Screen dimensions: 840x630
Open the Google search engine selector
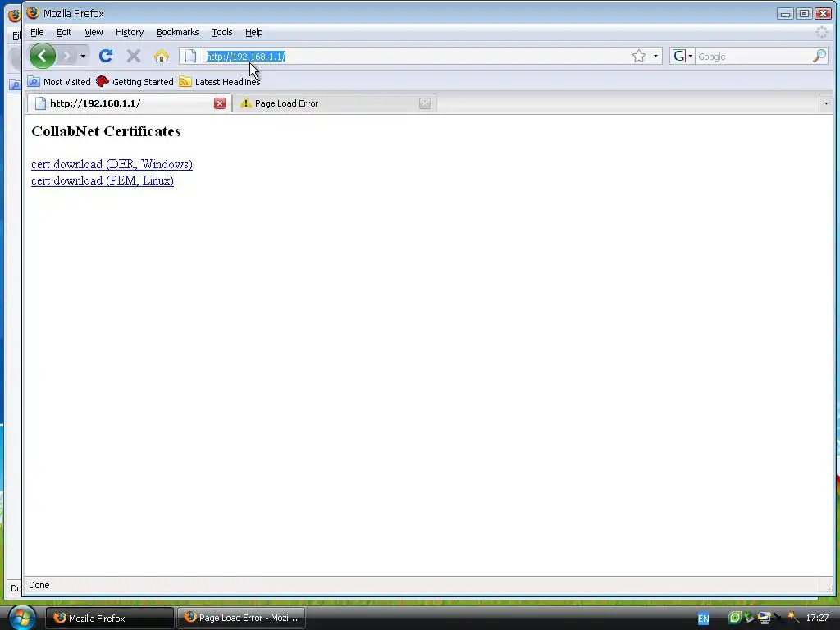(x=682, y=57)
